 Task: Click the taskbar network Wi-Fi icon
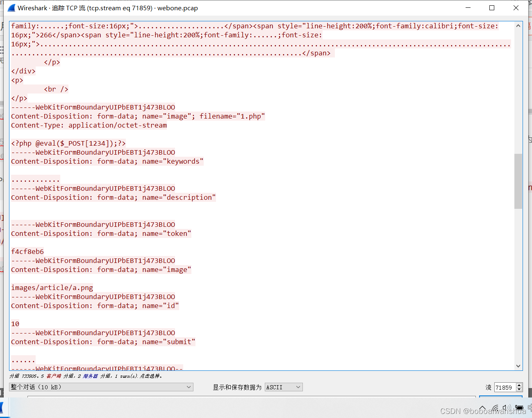tap(496, 409)
